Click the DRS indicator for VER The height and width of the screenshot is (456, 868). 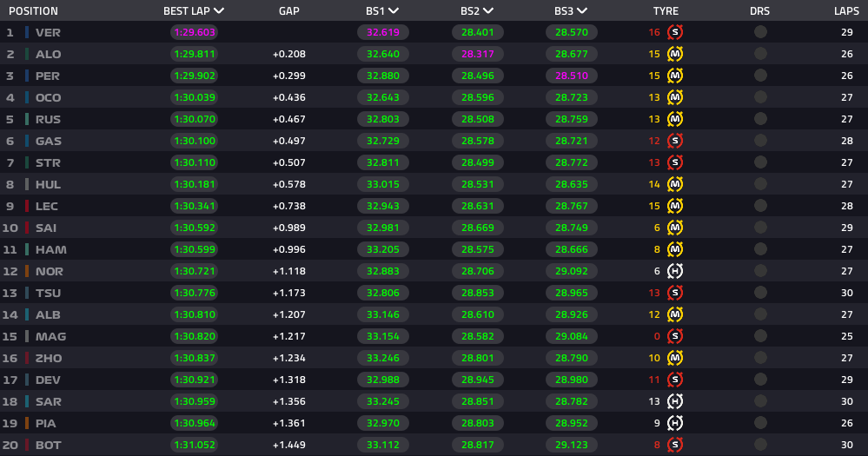click(x=760, y=32)
